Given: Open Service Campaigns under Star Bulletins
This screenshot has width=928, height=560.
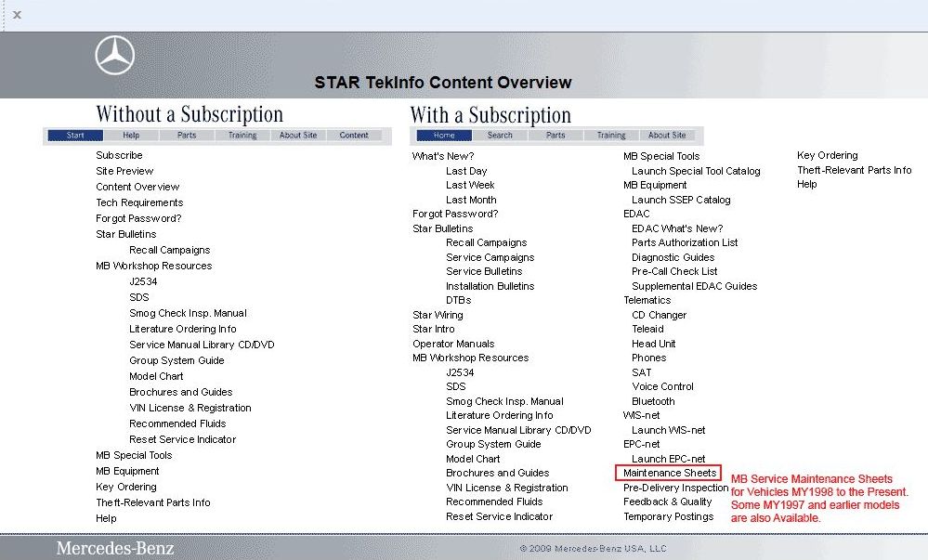Looking at the screenshot, I should tap(490, 257).
